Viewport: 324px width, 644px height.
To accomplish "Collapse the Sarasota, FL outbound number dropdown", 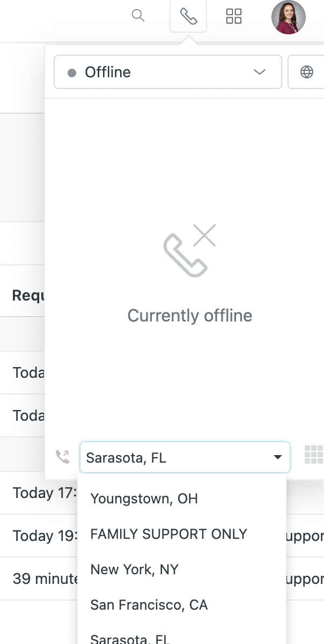I will pyautogui.click(x=277, y=457).
